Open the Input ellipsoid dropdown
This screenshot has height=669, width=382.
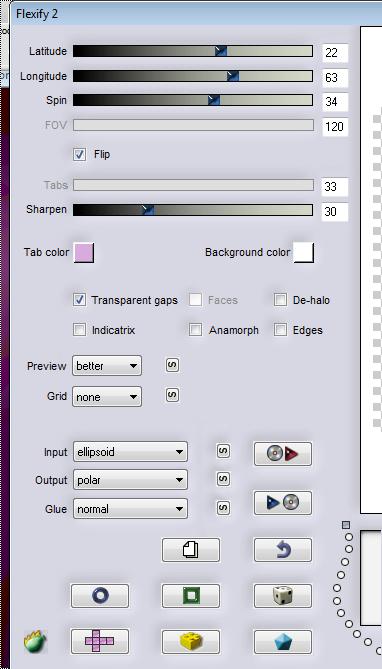130,452
